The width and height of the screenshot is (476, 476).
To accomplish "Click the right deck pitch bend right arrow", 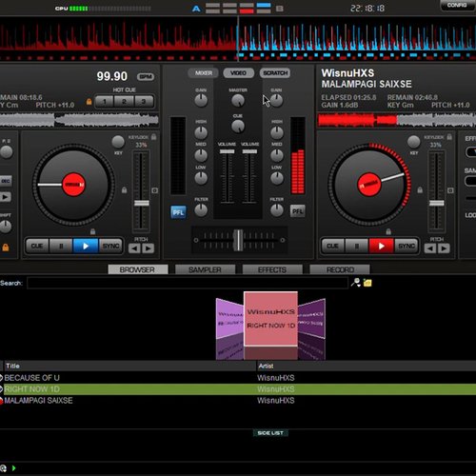I will (444, 248).
